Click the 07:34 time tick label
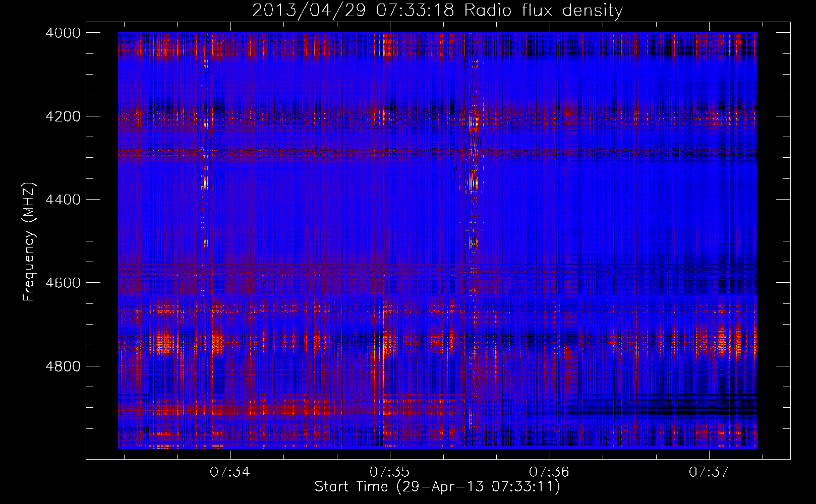The image size is (816, 504). point(230,472)
